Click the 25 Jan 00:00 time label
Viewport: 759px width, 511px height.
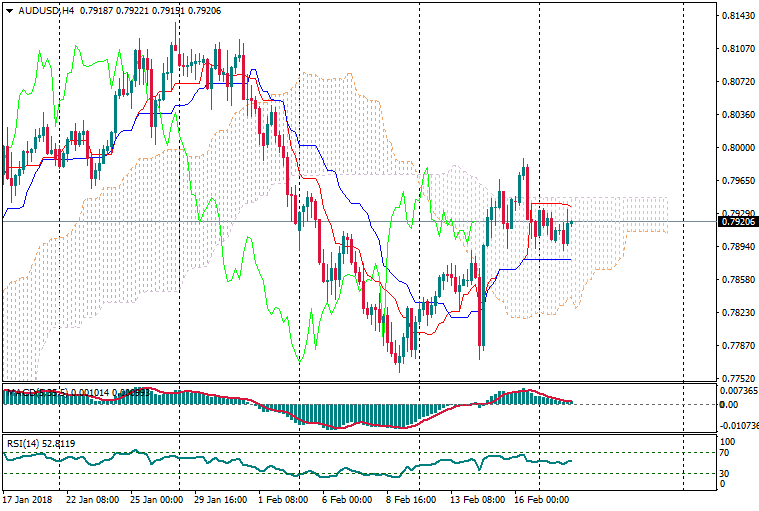(155, 498)
